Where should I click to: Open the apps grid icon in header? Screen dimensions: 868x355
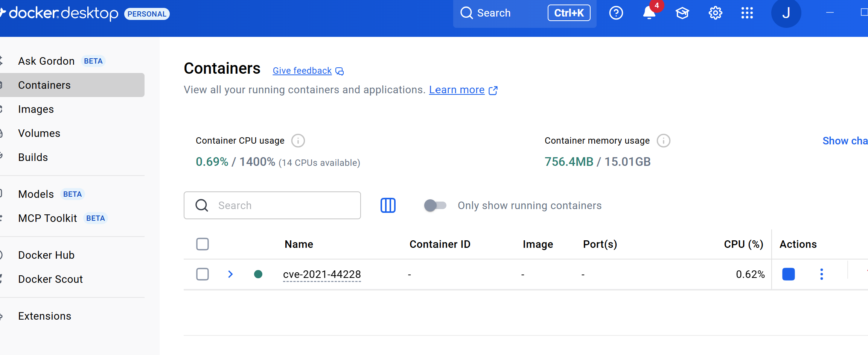tap(747, 13)
